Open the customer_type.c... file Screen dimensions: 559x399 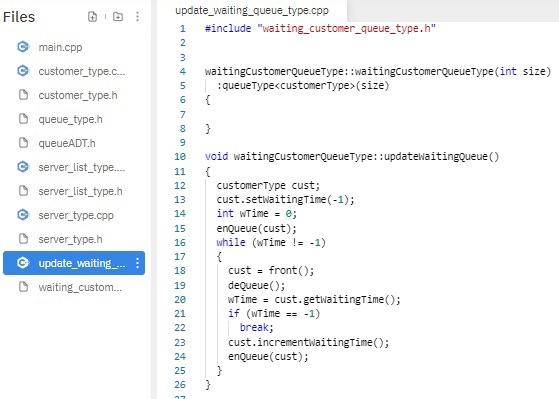pyautogui.click(x=82, y=71)
